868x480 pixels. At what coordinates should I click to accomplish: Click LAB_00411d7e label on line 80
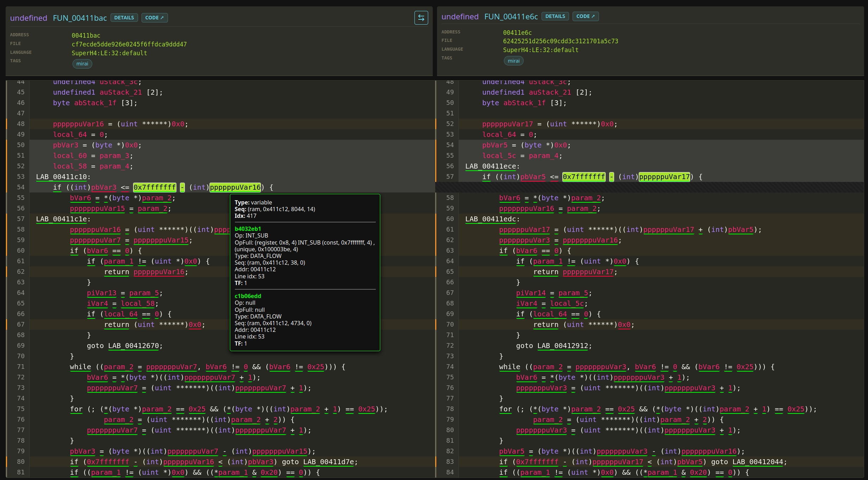click(x=328, y=462)
